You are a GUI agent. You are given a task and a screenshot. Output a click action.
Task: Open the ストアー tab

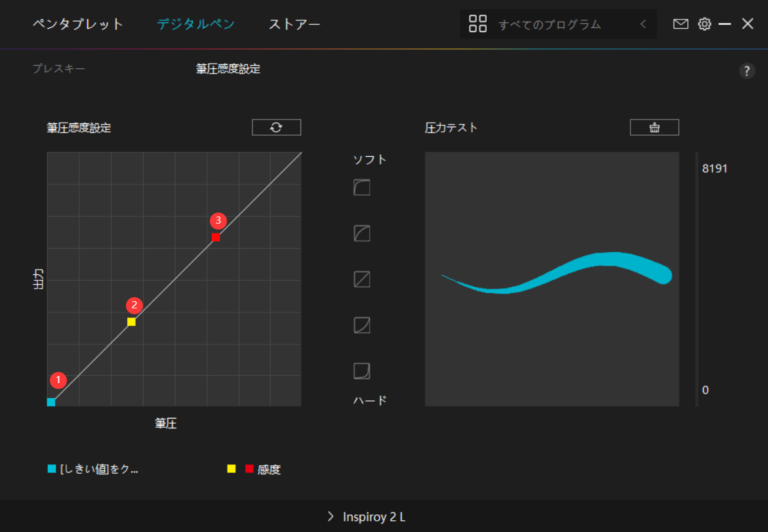pyautogui.click(x=294, y=24)
